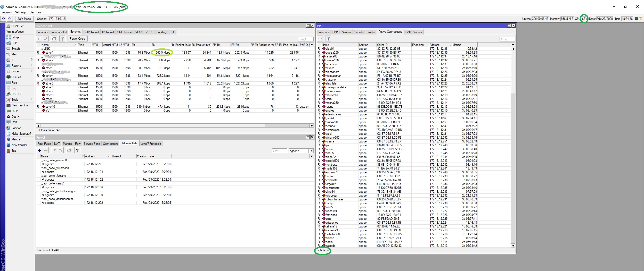Click the padlock icon in status bar
Screen dimensions: 644x271
640,19
